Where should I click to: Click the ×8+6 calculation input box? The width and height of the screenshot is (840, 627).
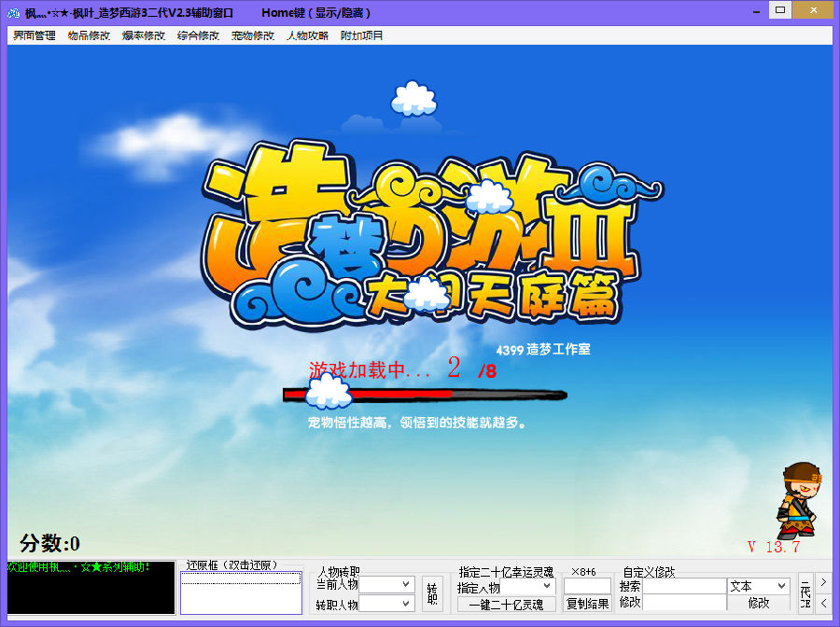point(587,586)
